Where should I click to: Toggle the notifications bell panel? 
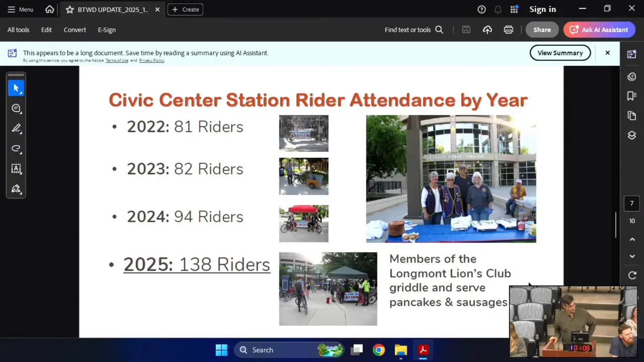tap(498, 9)
